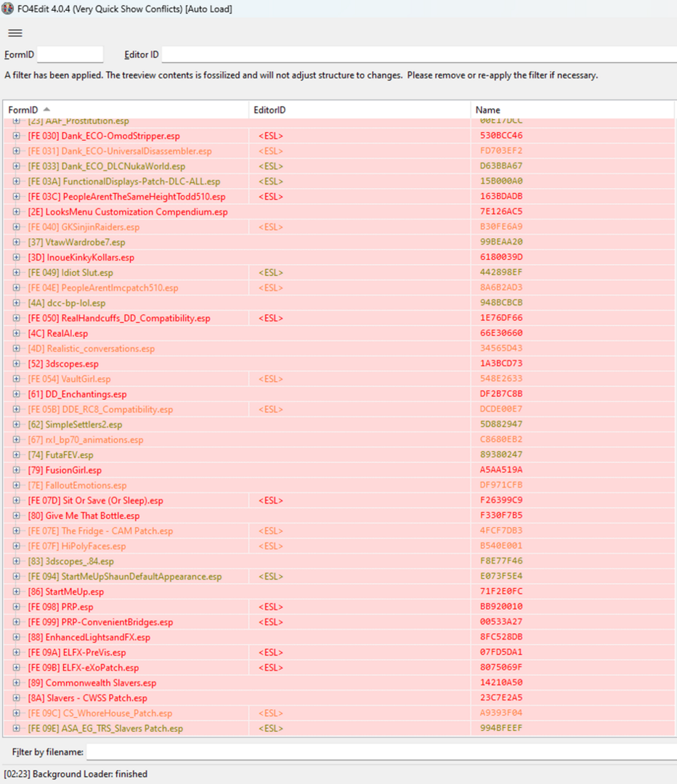Screen dimensions: 677x784
Task: Select VaultGirl.esp row
Action: coord(338,378)
